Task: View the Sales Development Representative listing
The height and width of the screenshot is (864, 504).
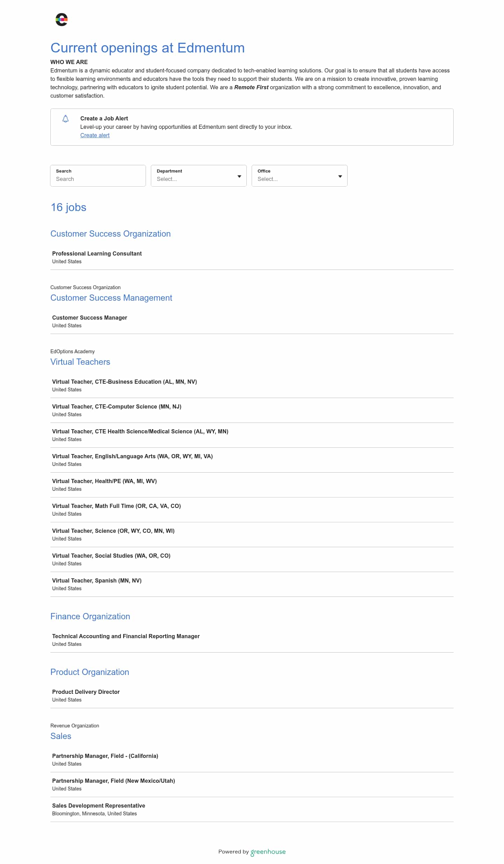Action: (x=252, y=809)
